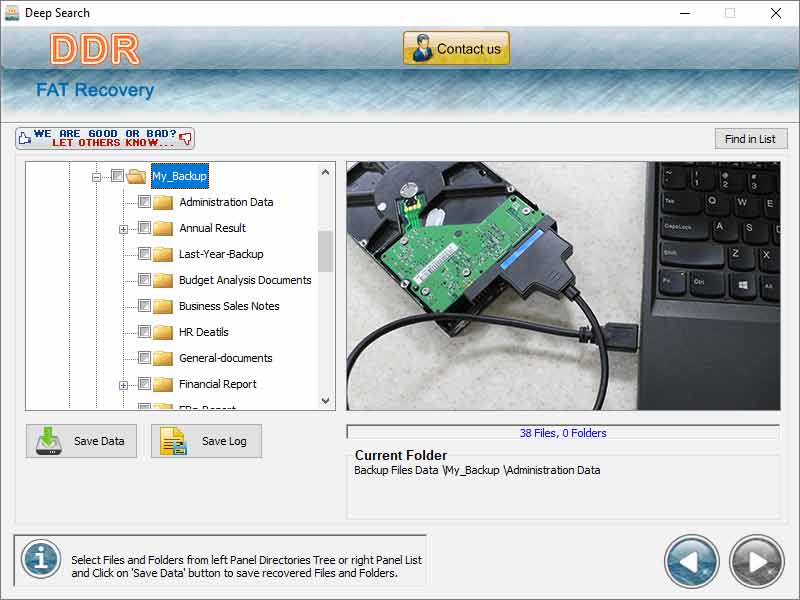800x600 pixels.
Task: Enable the General-documents checkbox
Action: pyautogui.click(x=144, y=358)
